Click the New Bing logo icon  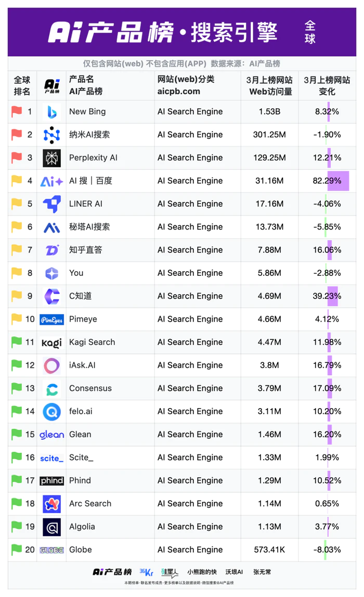(x=51, y=112)
